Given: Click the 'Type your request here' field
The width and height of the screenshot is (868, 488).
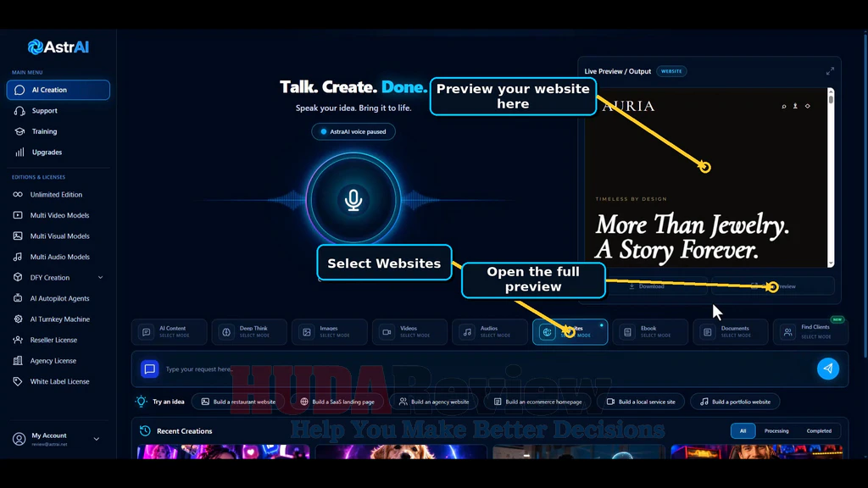Looking at the screenshot, I should pos(487,369).
